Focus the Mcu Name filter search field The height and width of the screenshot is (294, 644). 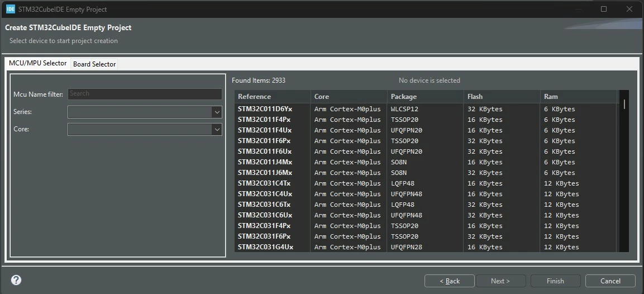pyautogui.click(x=145, y=94)
